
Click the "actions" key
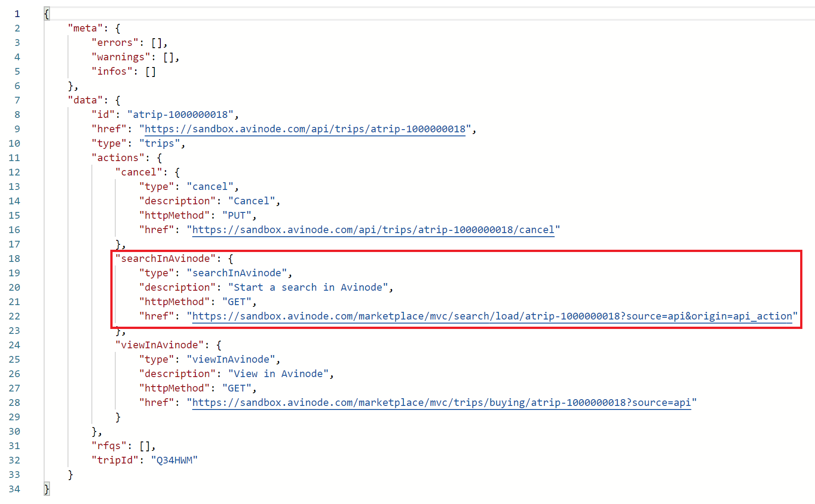point(118,158)
